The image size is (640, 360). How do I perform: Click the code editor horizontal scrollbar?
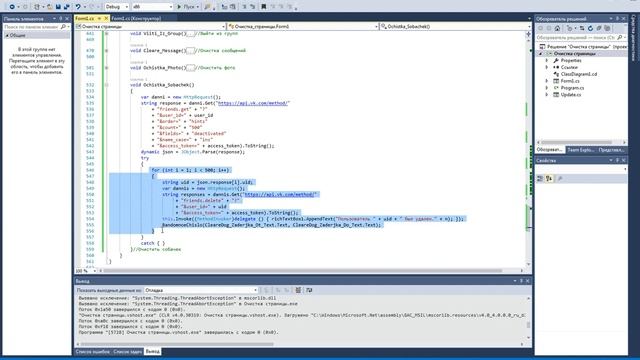[x=302, y=271]
